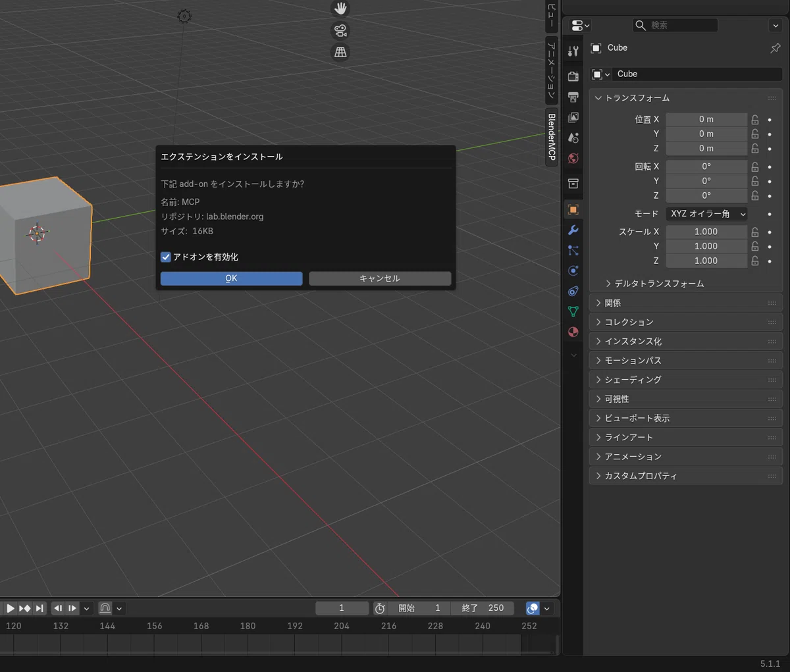Click the Cube object name field
Screen dimensions: 790x672
click(x=698, y=74)
